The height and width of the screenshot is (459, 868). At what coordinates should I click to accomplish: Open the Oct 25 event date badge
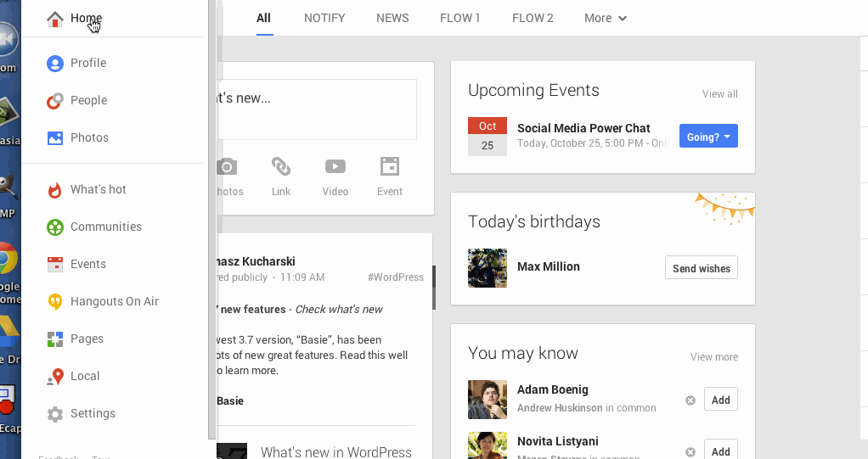(x=488, y=137)
